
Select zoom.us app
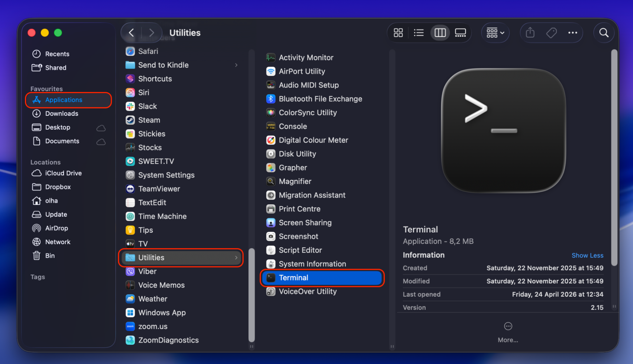(153, 326)
